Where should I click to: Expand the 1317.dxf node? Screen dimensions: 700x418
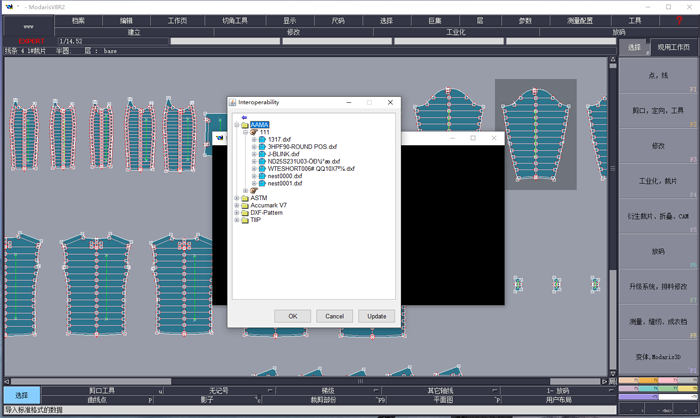click(254, 139)
